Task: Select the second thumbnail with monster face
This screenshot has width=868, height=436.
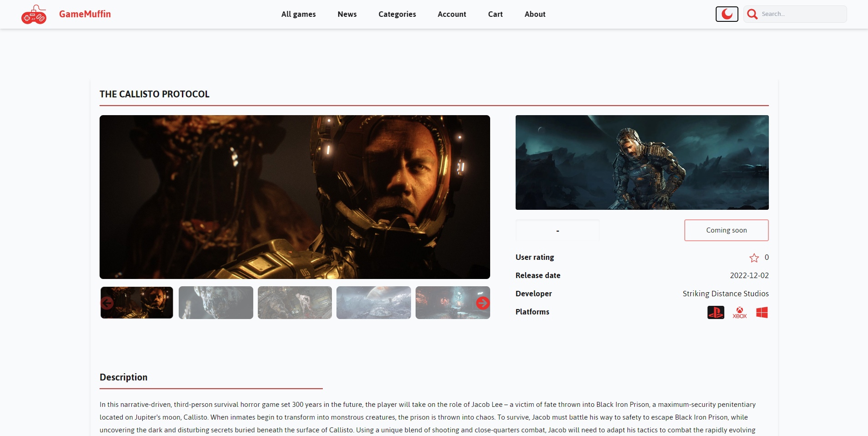Action: pyautogui.click(x=216, y=303)
